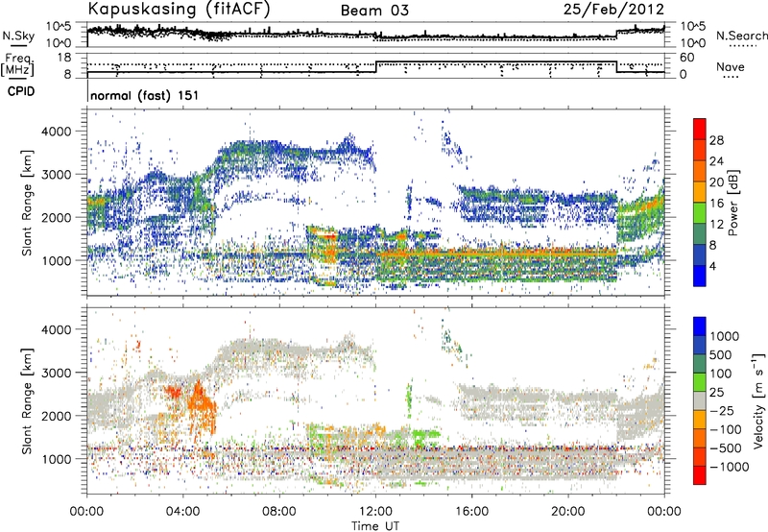Screen dimensions: 768x532
Task: Click the '4' label on Power colorbar
Action: coord(713,266)
